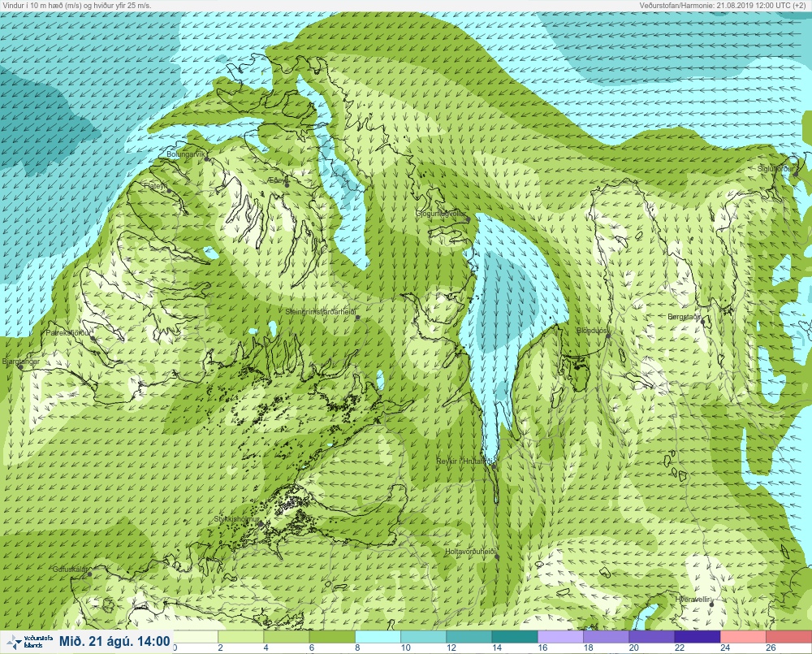Viewport: 812px width, 654px height.
Task: Select the Flateyri station label
Action: [x=155, y=185]
